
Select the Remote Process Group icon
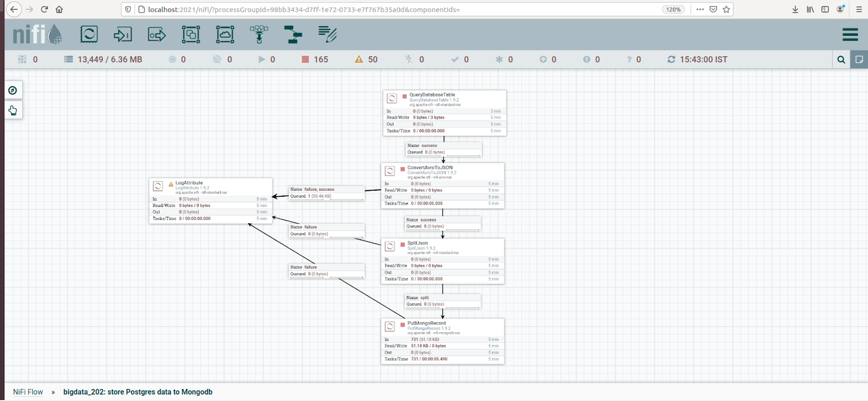pos(225,35)
